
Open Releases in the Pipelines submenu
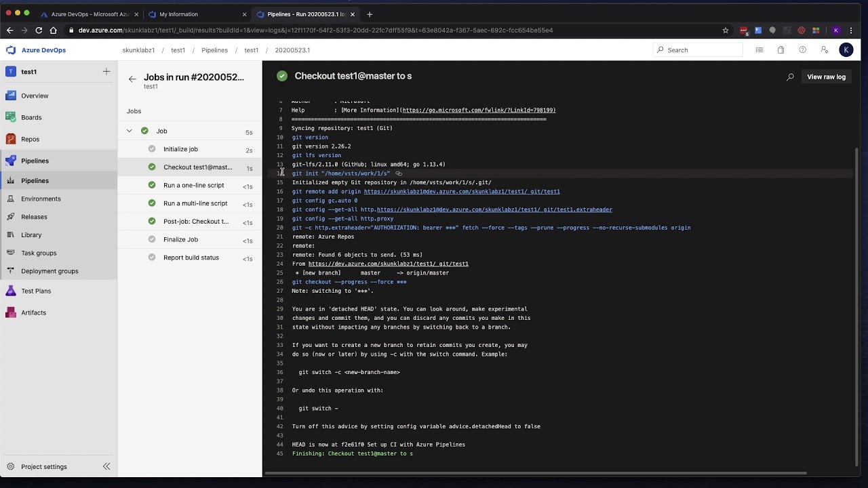[x=34, y=217]
